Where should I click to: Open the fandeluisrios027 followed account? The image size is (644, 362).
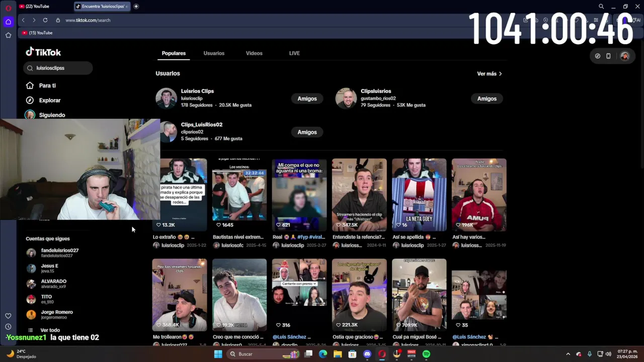(53, 253)
